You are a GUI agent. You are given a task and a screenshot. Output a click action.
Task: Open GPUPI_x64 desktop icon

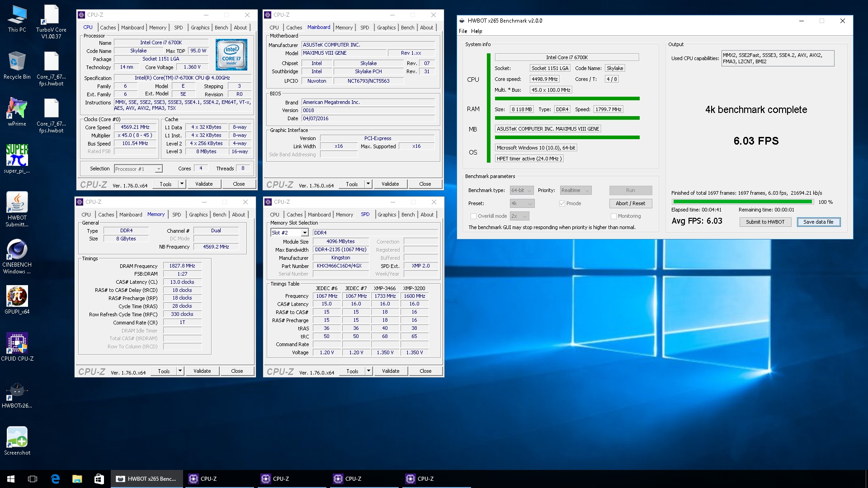17,300
